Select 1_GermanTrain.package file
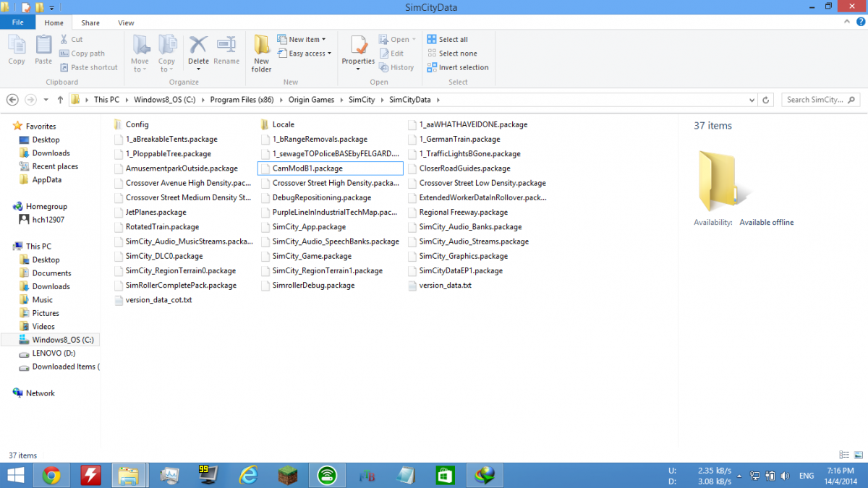The width and height of the screenshot is (868, 488). [453, 139]
